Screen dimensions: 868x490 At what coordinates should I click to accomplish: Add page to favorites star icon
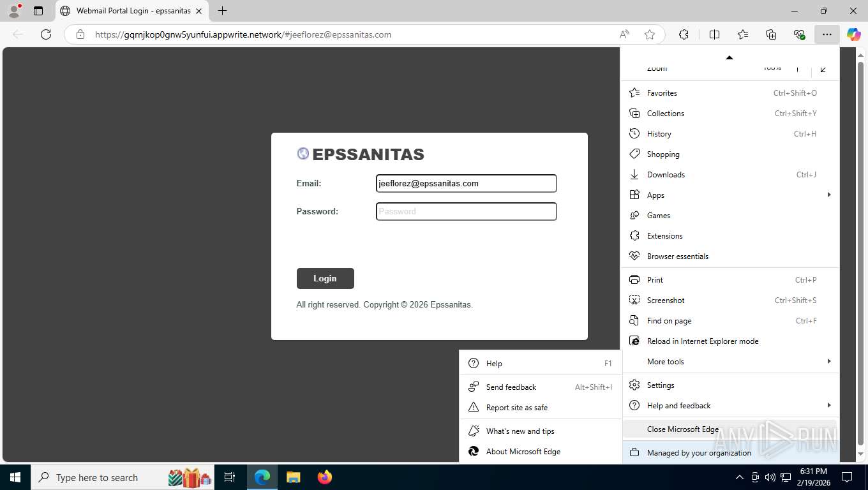pos(650,34)
